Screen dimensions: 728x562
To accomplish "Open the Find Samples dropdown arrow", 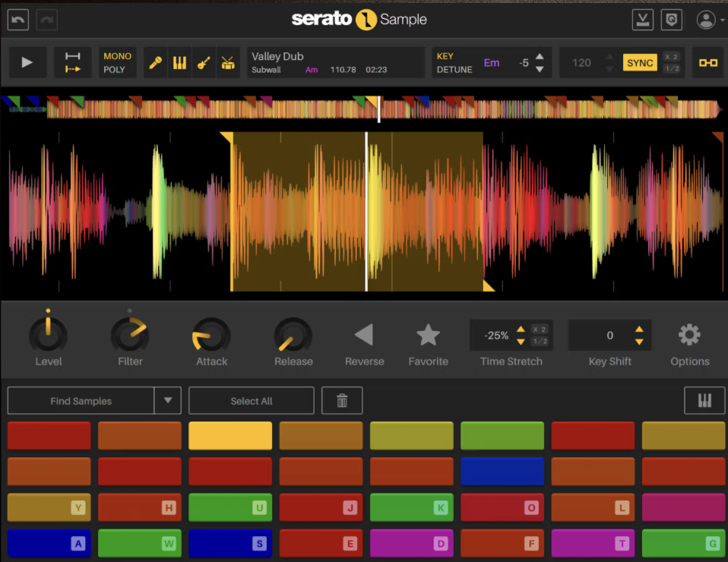I will (x=168, y=400).
